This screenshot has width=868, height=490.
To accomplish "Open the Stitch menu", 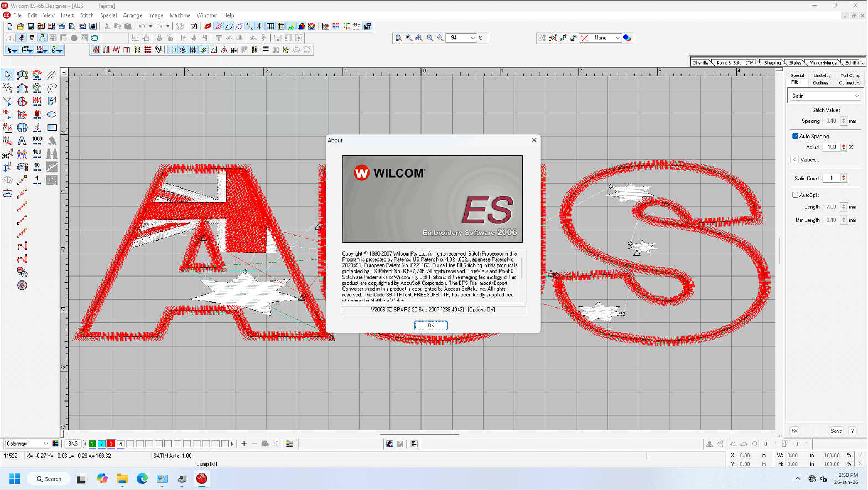I will (x=87, y=15).
